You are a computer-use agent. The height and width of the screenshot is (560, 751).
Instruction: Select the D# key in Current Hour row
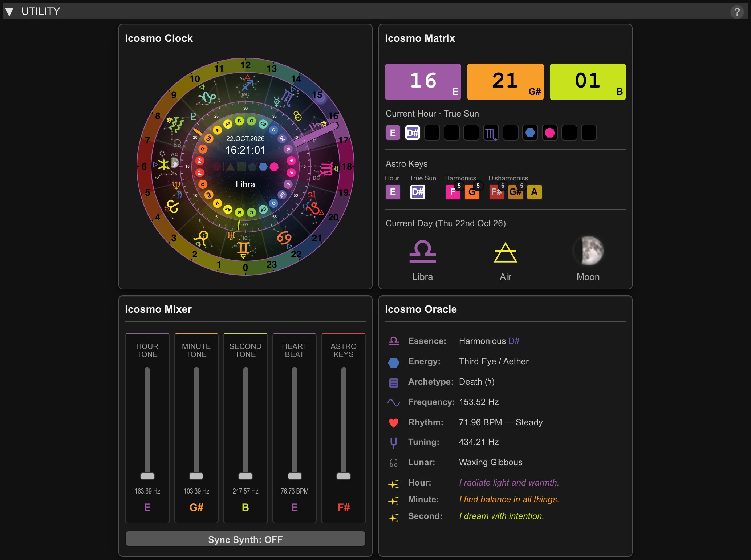click(413, 133)
